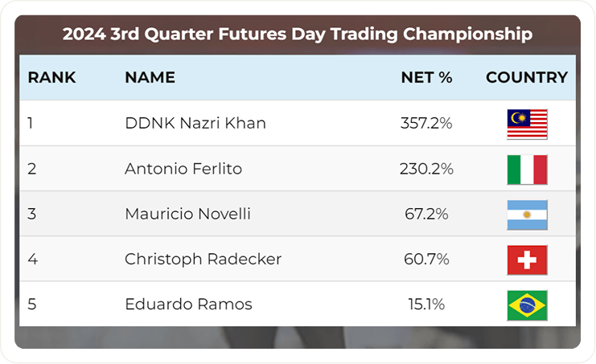
Task: Select the RANK column header
Action: [x=51, y=78]
